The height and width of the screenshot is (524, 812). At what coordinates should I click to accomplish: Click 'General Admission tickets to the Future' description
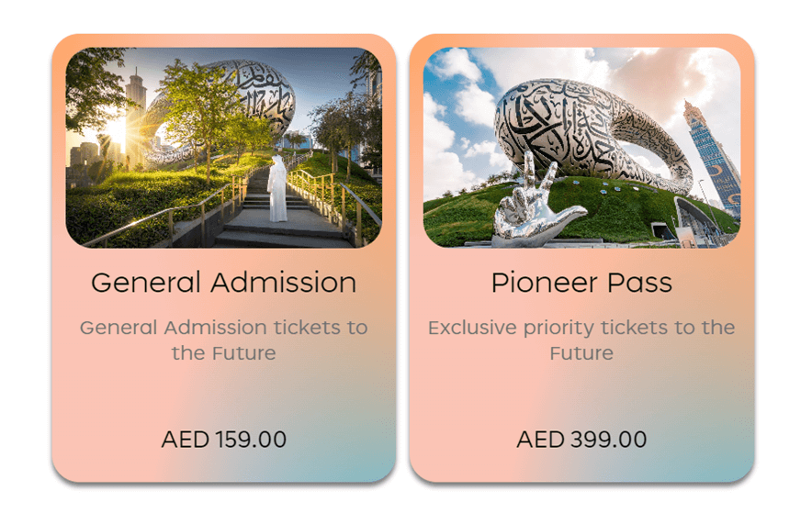[224, 340]
